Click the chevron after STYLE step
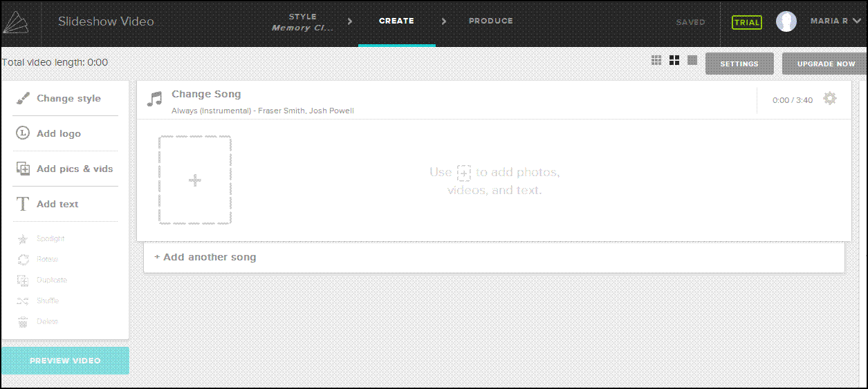The width and height of the screenshot is (868, 389). tap(350, 21)
